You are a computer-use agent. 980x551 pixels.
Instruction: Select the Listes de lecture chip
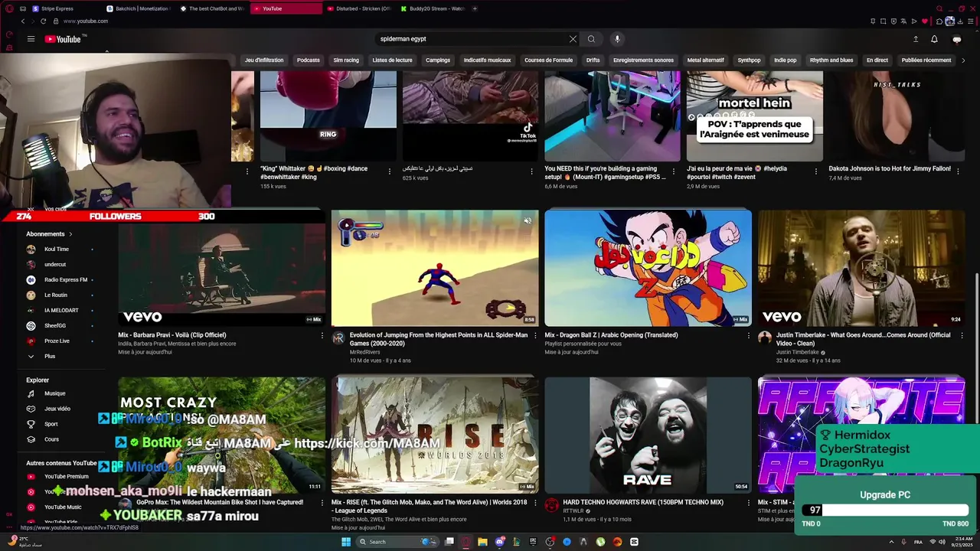click(392, 60)
